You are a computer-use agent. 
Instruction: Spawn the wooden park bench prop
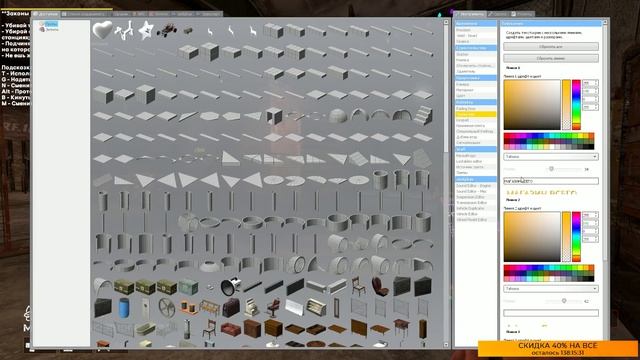[209, 308]
